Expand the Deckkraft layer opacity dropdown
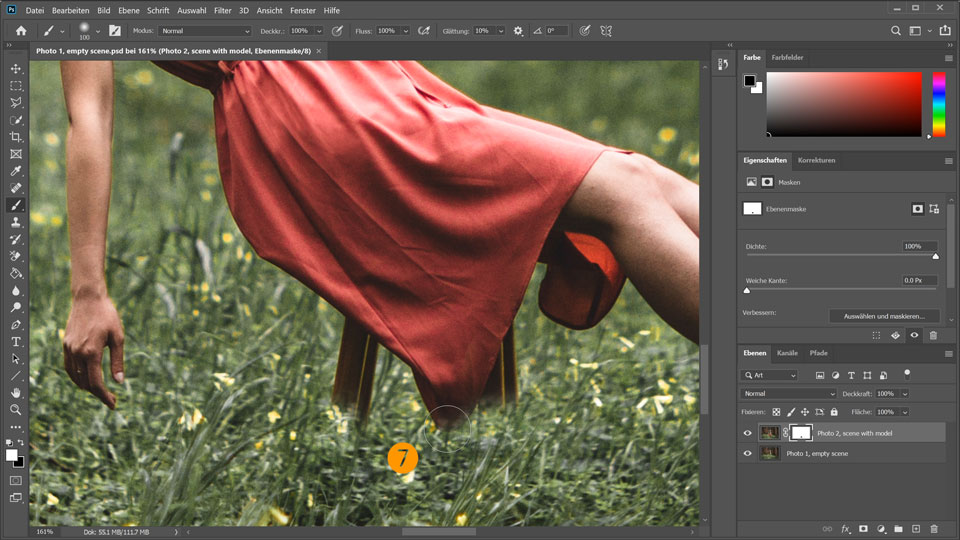 coord(905,394)
